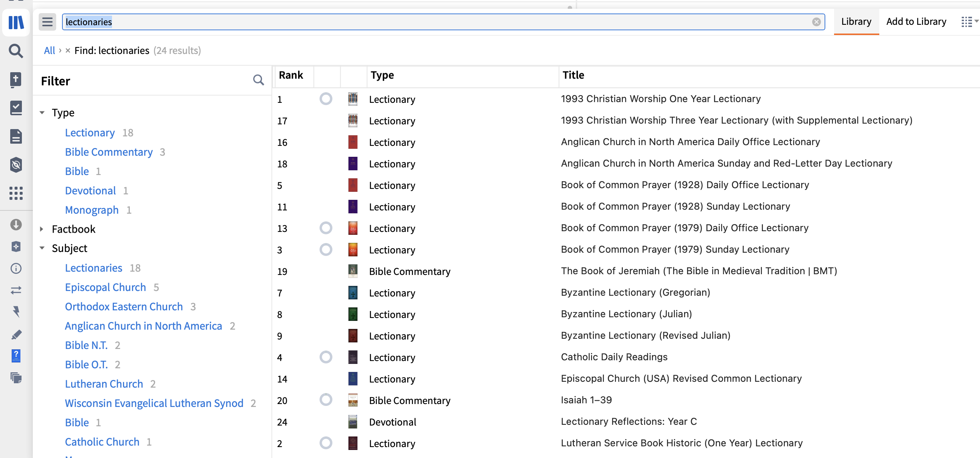Open the help question mark icon
980x458 pixels.
coord(16,356)
